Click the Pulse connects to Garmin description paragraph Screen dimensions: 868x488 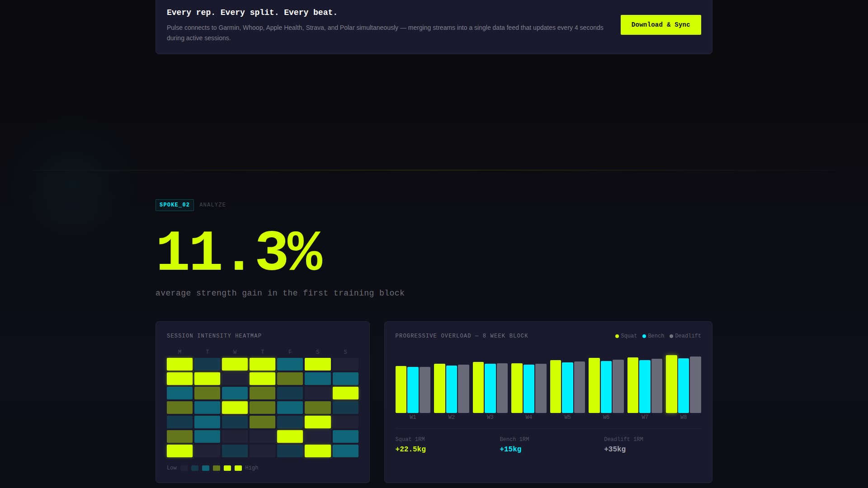(385, 33)
